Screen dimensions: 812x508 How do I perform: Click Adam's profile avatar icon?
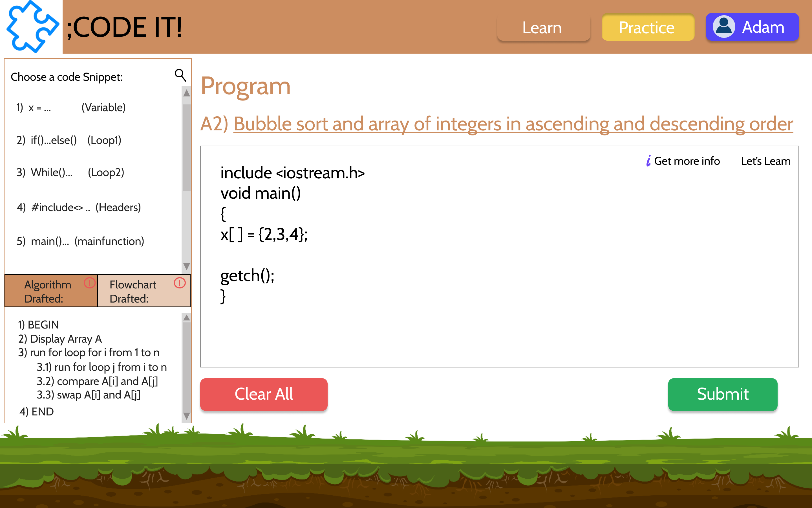724,27
